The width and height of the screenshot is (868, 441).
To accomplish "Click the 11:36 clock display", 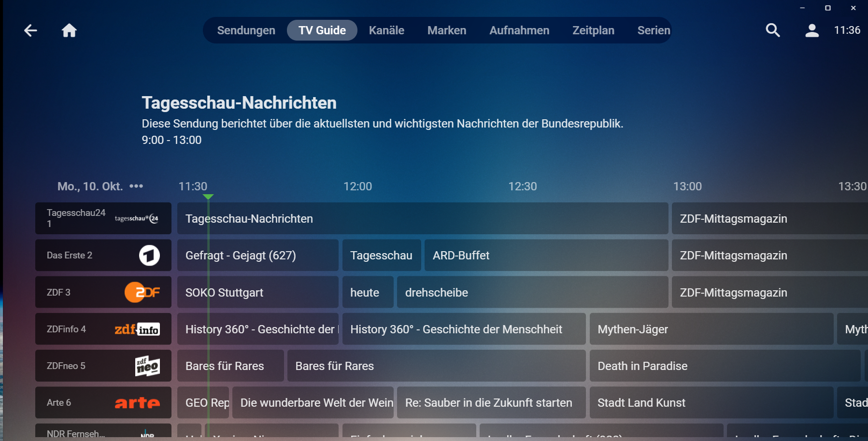I will click(847, 30).
